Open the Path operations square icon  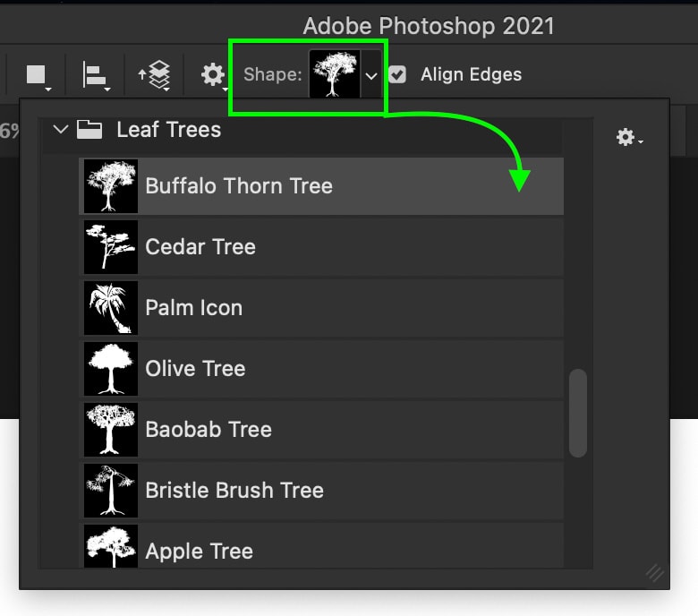(38, 75)
